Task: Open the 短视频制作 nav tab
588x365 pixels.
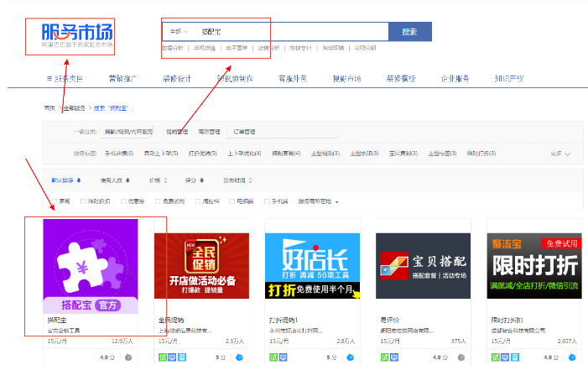Action: (x=235, y=79)
